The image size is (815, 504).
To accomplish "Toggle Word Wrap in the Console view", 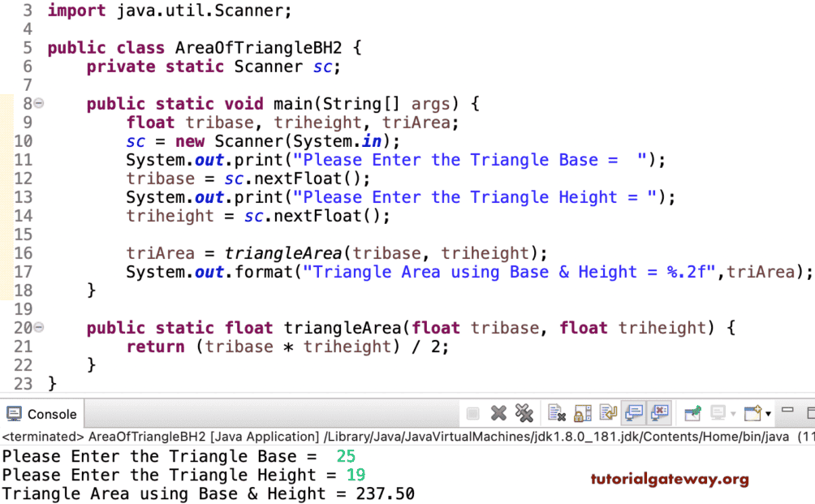I will tap(608, 414).
